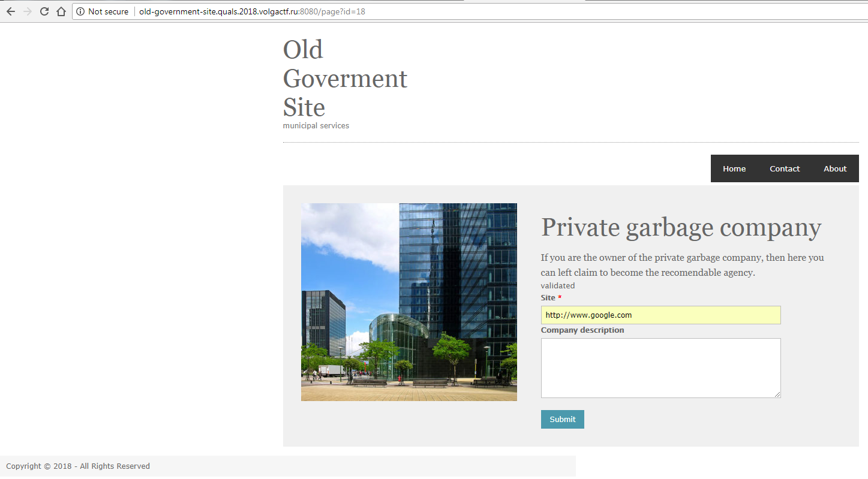Go to the browser home page icon
The image size is (868, 479).
pos(61,11)
